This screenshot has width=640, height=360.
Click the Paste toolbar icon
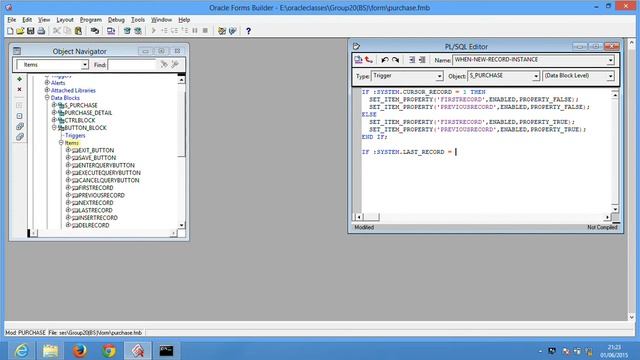point(78,31)
